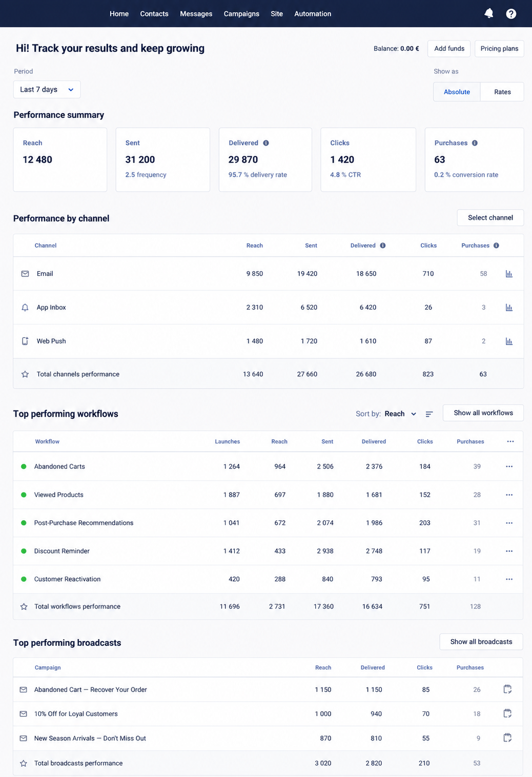Open the chart icon for Email row
Image resolution: width=532 pixels, height=777 pixels.
(509, 274)
